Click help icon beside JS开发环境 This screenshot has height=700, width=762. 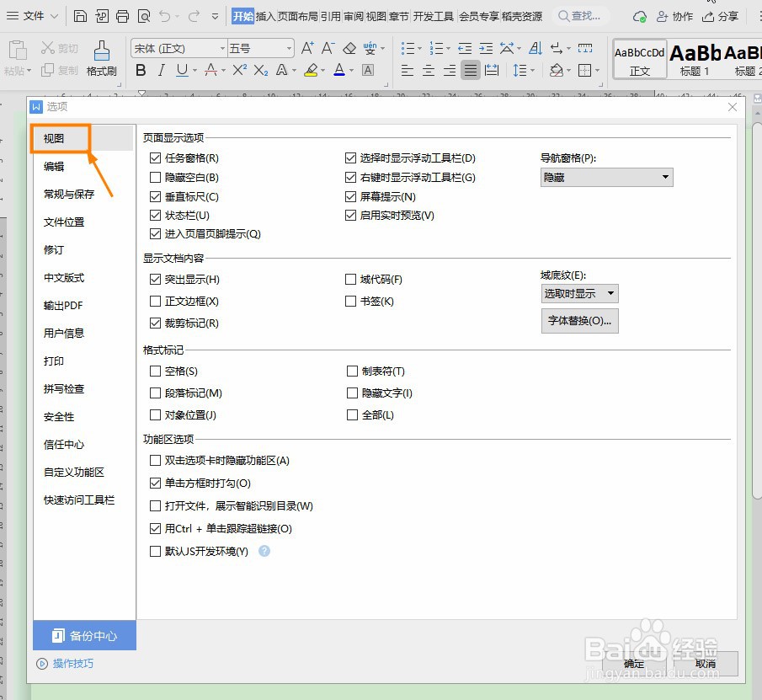coord(264,551)
